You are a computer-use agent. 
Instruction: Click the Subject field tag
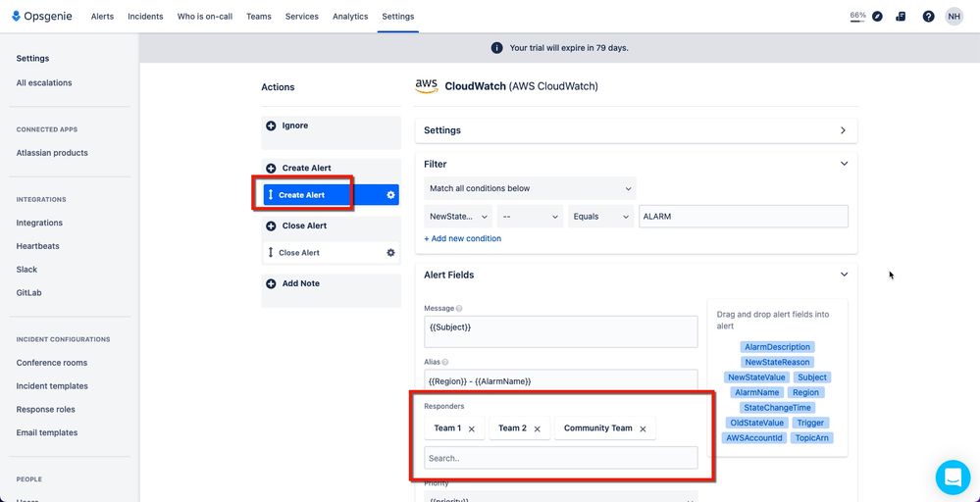point(812,377)
